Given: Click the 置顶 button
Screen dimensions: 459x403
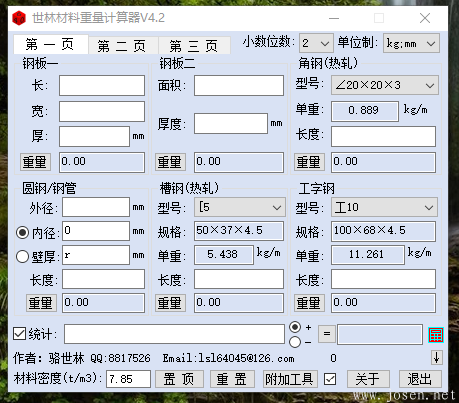Looking at the screenshot, I should click(179, 379).
